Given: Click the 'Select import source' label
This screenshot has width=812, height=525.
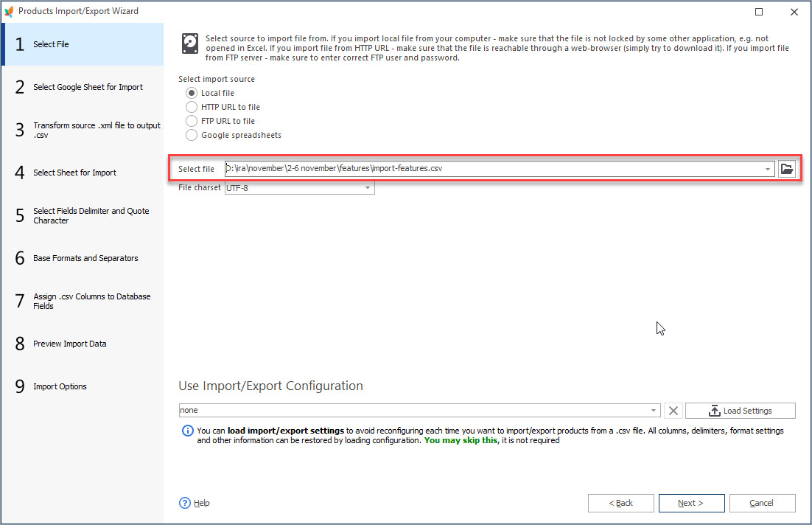Looking at the screenshot, I should tap(217, 79).
